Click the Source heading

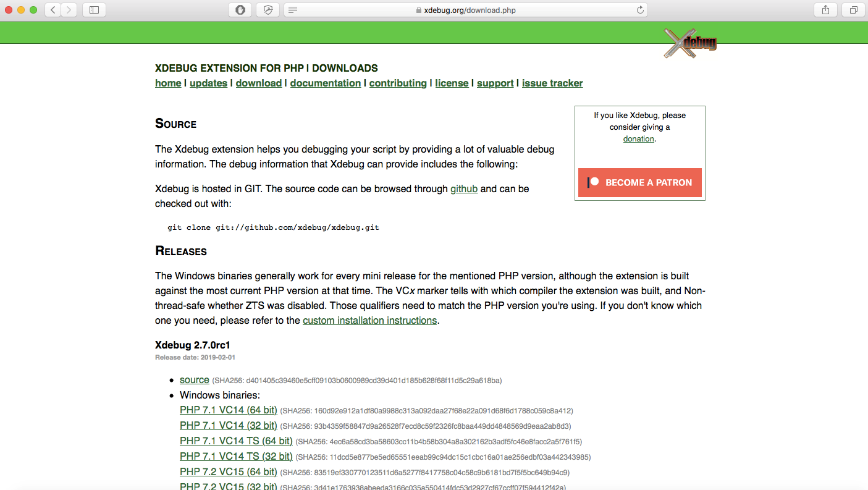(175, 124)
